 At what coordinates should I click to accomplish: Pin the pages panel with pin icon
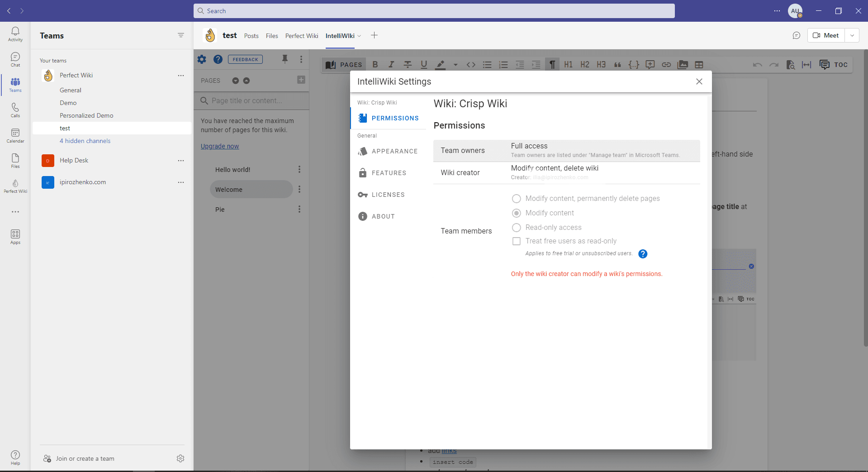click(x=285, y=59)
